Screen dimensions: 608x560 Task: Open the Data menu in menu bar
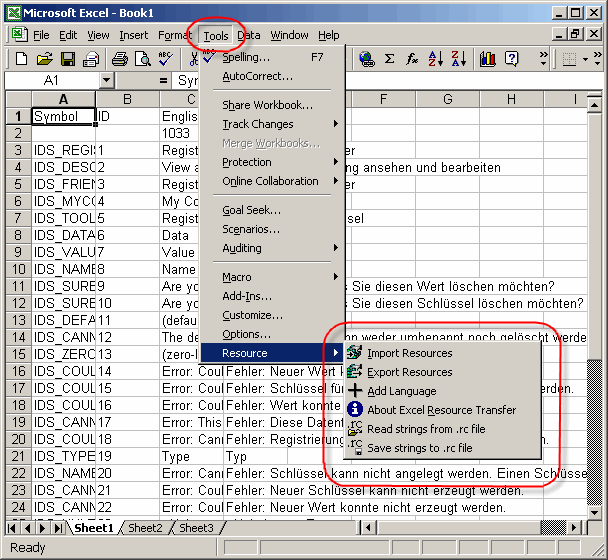[249, 35]
